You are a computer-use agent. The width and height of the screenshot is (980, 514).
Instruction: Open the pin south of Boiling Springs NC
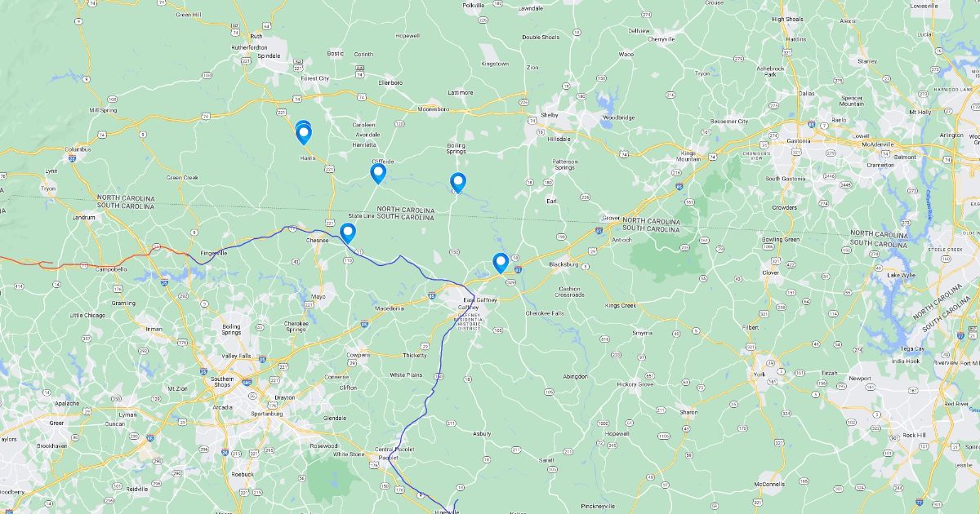[458, 183]
